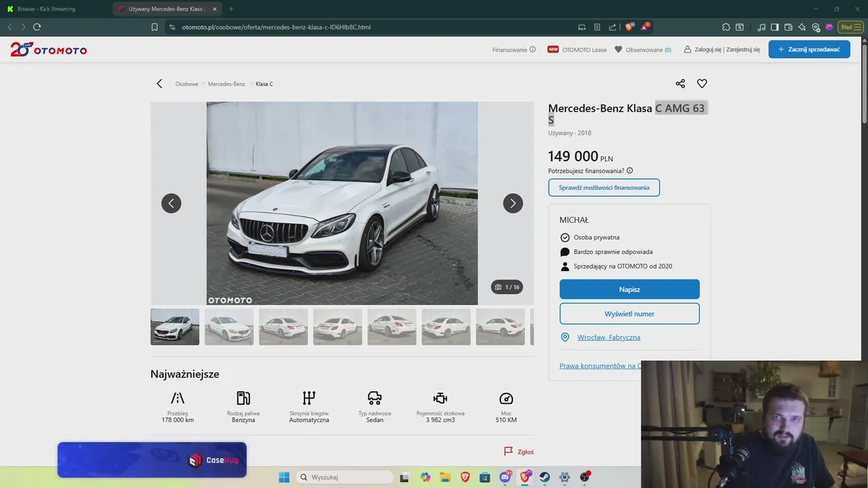868x488 pixels.
Task: Click the browser address bar URL
Action: click(x=276, y=27)
